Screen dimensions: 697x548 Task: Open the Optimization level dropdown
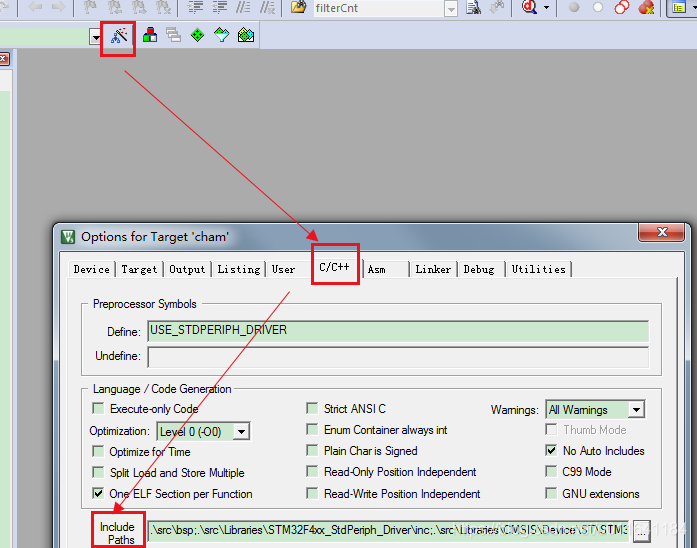tap(241, 431)
